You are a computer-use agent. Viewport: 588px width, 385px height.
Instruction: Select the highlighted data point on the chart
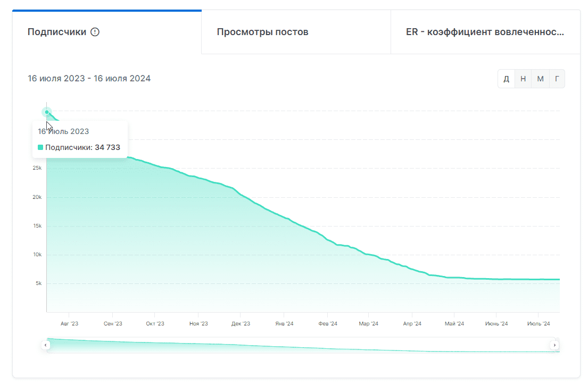click(x=47, y=112)
